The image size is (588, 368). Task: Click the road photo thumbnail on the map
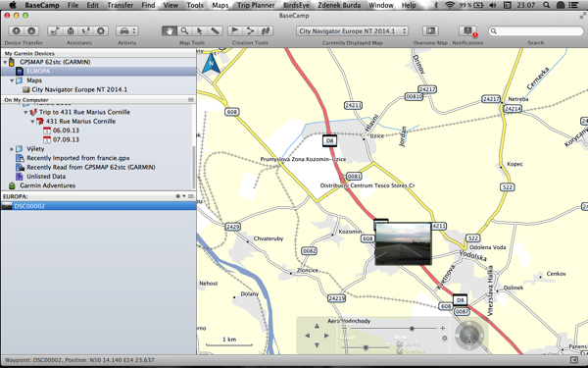[403, 243]
